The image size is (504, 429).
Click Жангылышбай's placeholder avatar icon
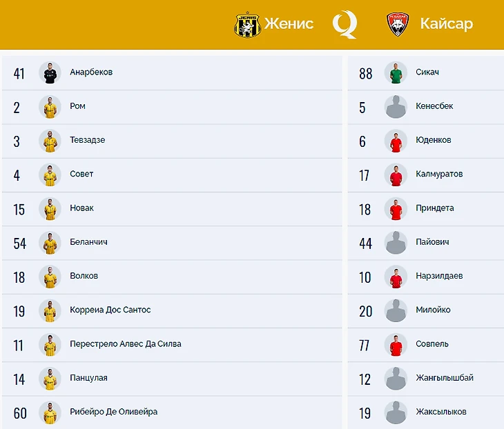point(396,379)
